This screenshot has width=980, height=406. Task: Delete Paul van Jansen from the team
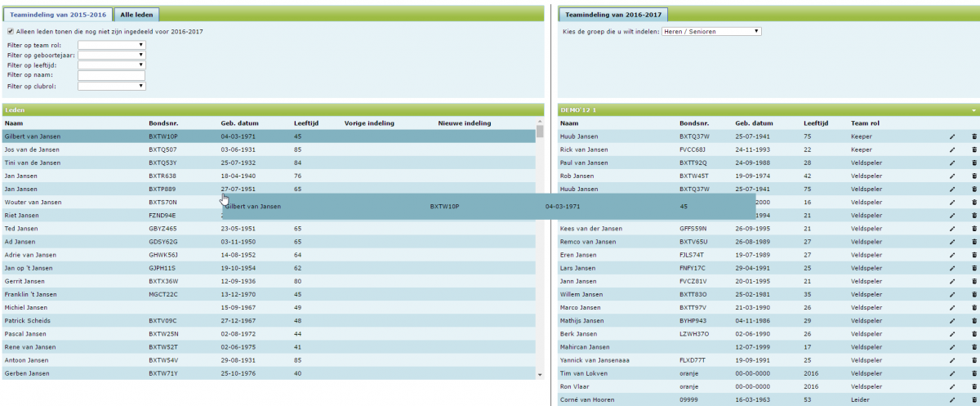(973, 163)
